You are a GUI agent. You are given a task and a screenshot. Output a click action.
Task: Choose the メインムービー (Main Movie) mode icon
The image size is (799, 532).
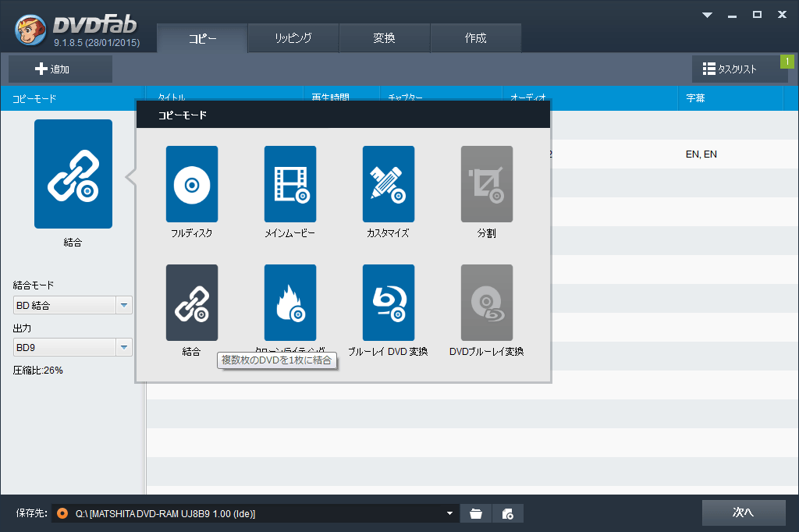(x=290, y=184)
